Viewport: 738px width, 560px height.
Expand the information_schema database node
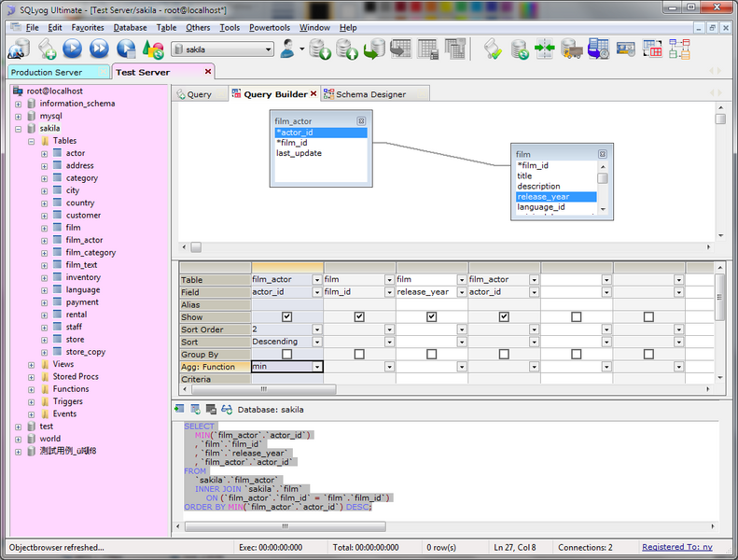point(18,104)
